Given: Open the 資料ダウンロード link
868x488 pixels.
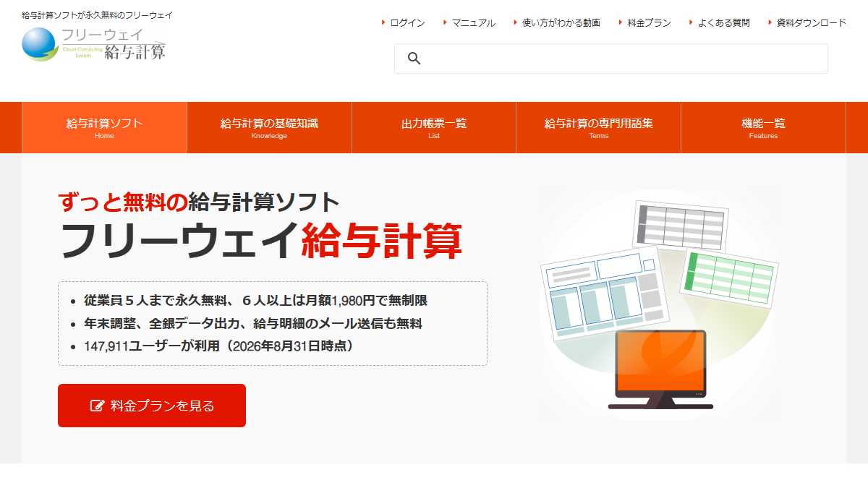Looking at the screenshot, I should coord(812,23).
